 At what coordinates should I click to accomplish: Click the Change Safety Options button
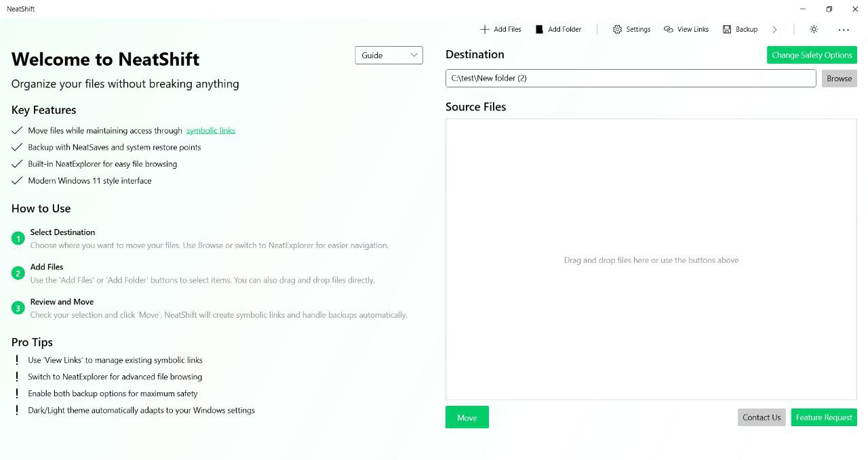pyautogui.click(x=812, y=56)
